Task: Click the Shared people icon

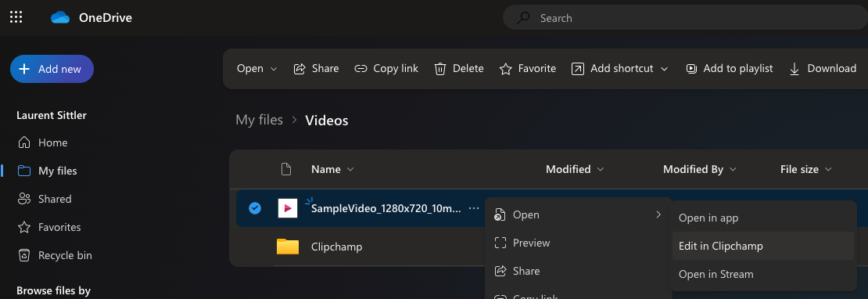Action: (24, 199)
